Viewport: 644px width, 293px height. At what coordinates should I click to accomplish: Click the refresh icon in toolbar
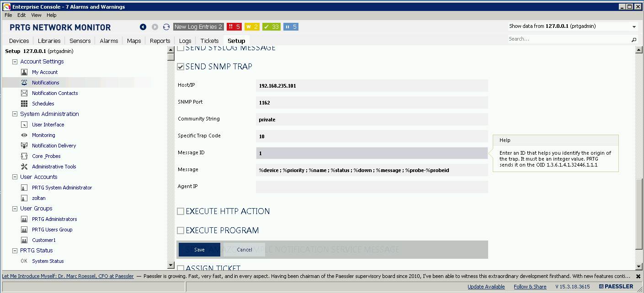[x=166, y=27]
